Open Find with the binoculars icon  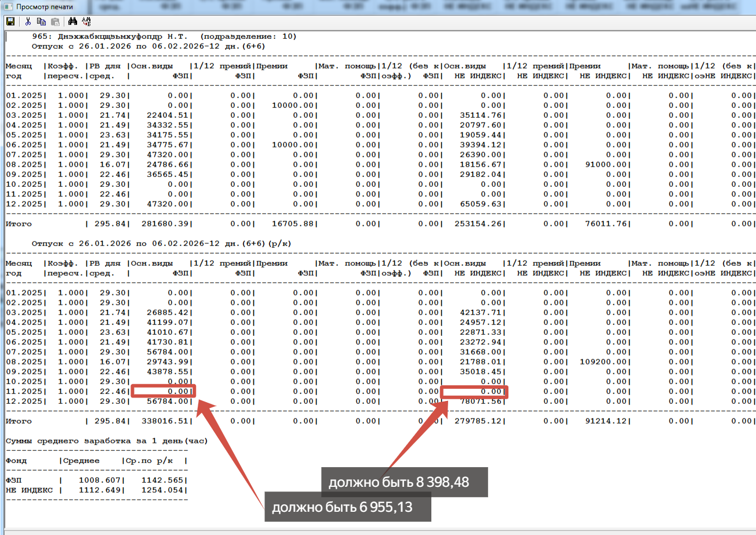(72, 22)
